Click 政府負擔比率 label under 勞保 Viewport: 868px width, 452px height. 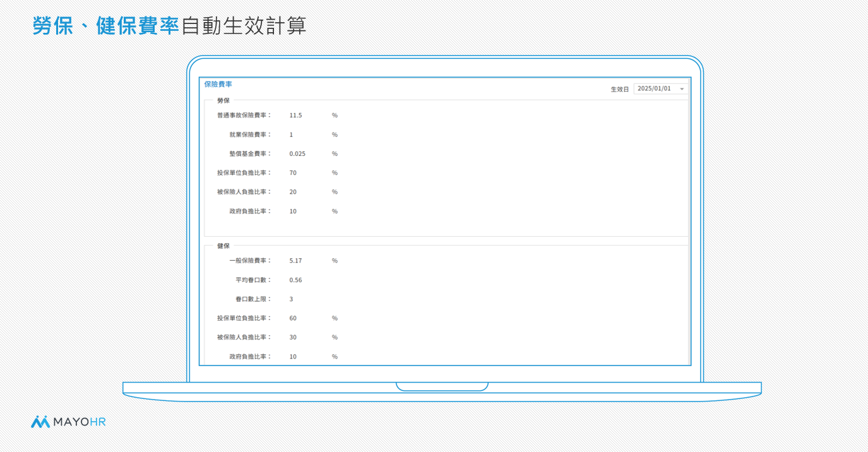point(250,211)
